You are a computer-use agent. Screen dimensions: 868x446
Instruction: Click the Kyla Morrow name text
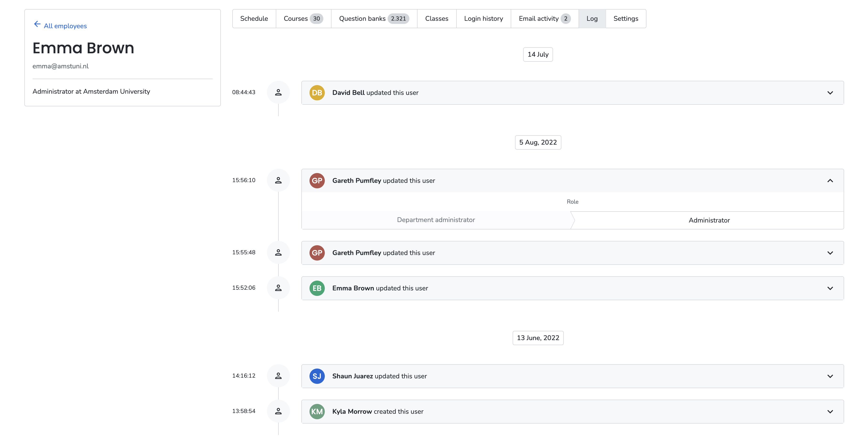[352, 412]
